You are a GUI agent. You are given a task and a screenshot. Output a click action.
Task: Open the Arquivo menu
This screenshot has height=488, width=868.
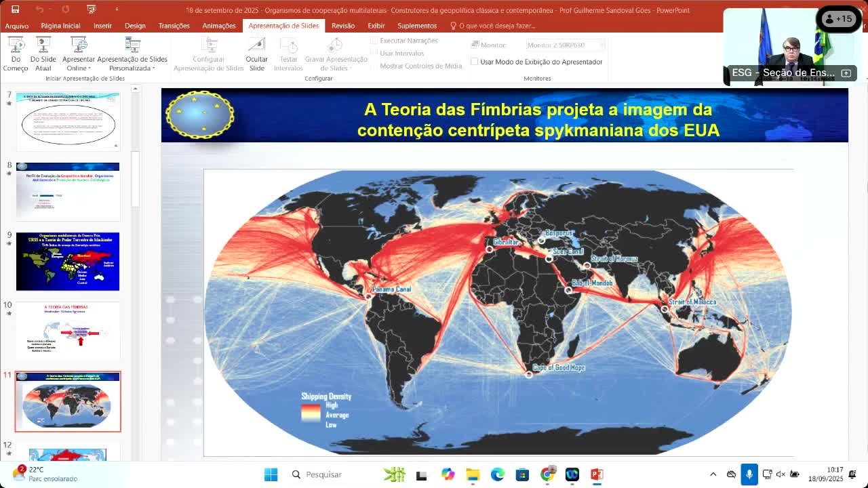click(x=17, y=26)
